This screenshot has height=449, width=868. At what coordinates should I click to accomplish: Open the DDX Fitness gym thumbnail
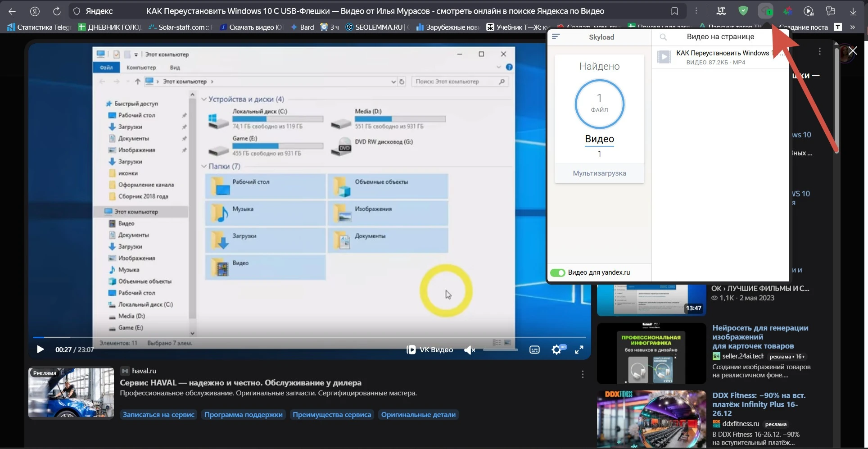651,419
